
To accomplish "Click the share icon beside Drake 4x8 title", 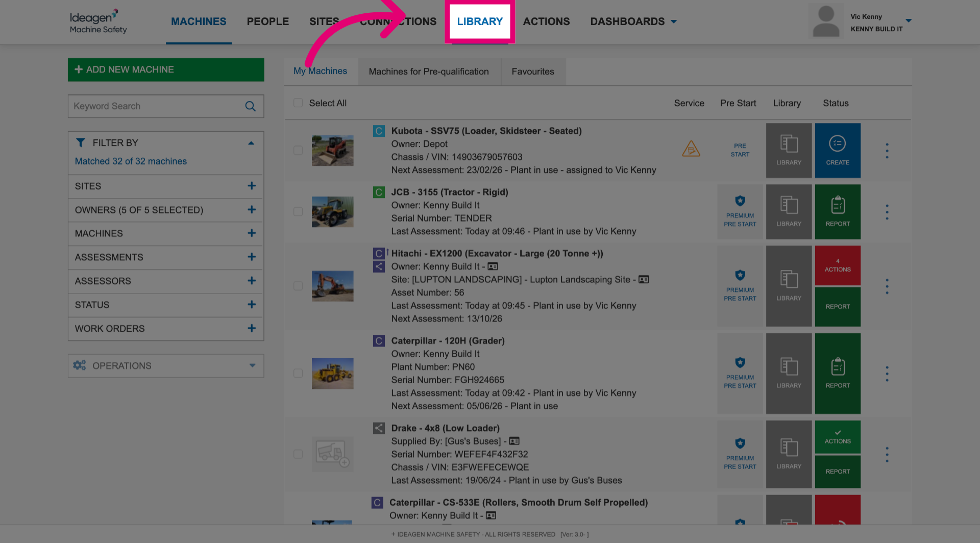I will point(379,428).
